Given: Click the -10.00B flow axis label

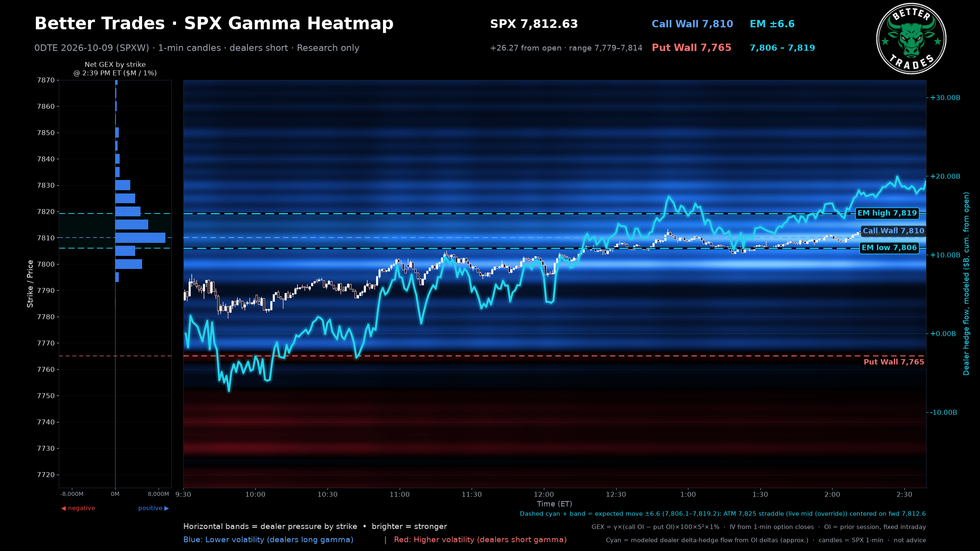Looking at the screenshot, I should (944, 413).
